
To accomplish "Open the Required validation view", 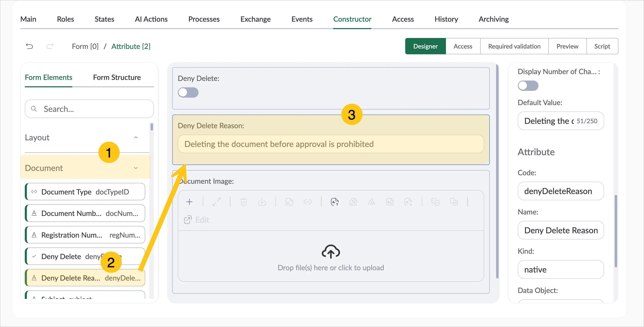I will click(514, 46).
